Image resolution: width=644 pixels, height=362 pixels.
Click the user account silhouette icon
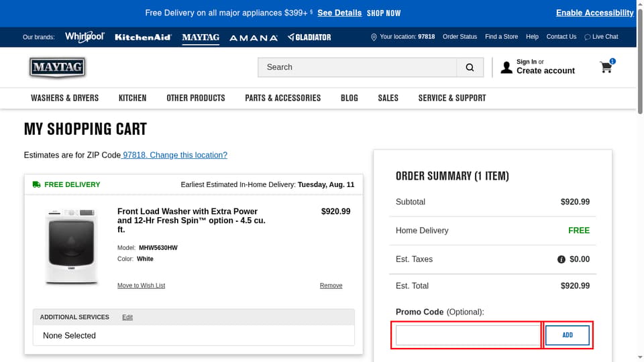[506, 67]
